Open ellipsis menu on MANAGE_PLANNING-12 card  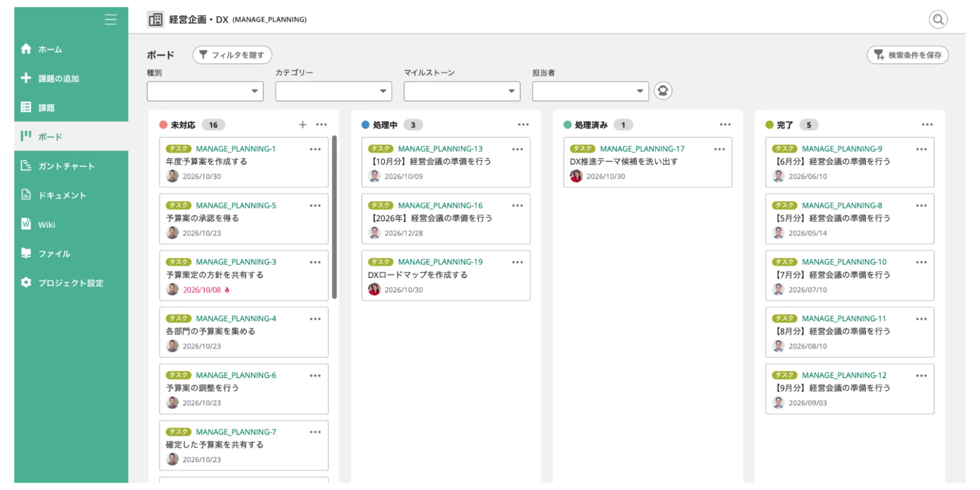[x=921, y=376]
